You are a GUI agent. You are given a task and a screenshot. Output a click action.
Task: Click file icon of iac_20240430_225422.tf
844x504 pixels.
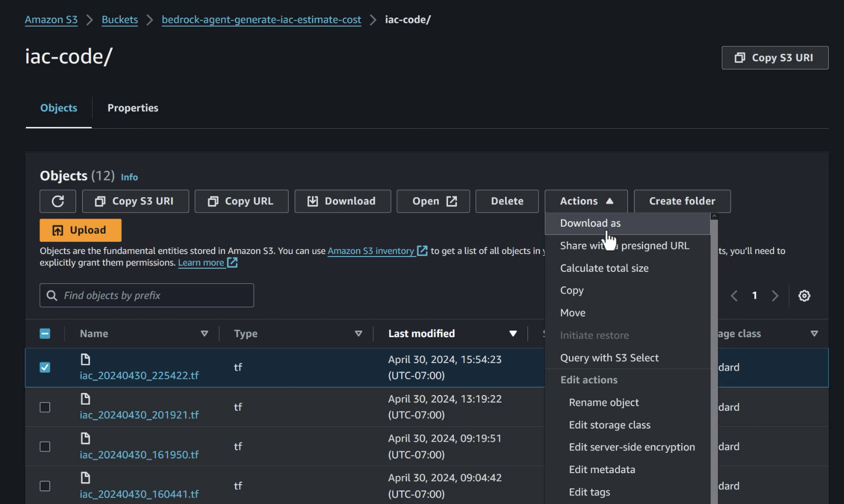(x=85, y=359)
